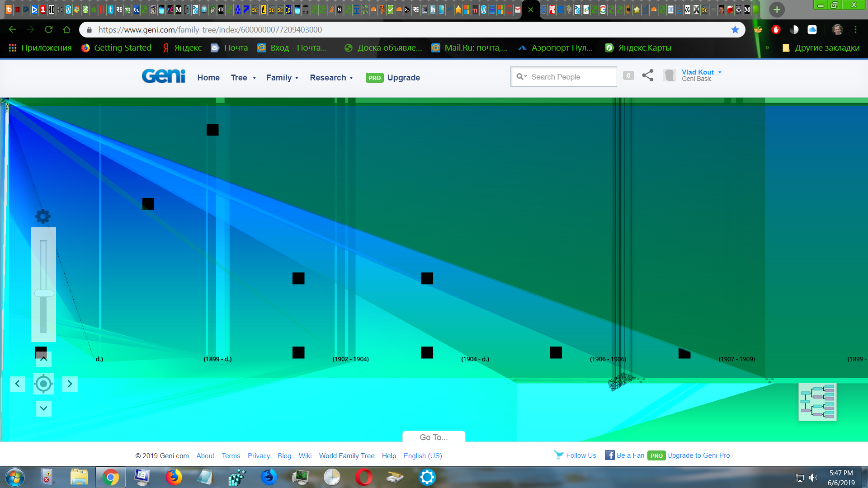Go to Home menu item

[208, 78]
